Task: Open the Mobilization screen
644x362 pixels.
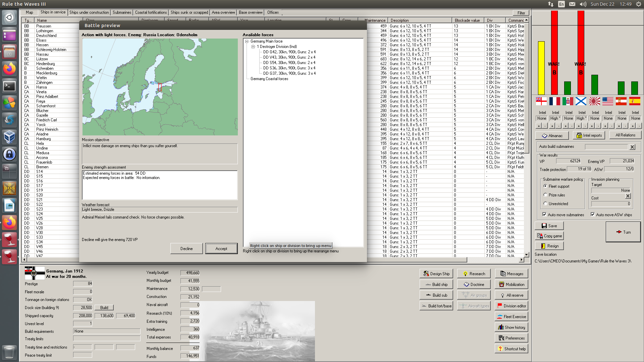Action: click(x=512, y=284)
